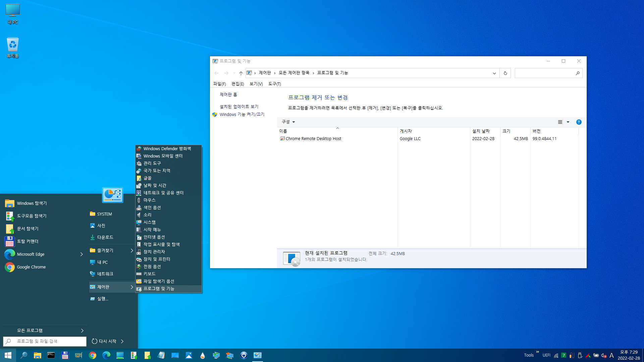Open the magnifier search icon on taskbar

coord(24,355)
